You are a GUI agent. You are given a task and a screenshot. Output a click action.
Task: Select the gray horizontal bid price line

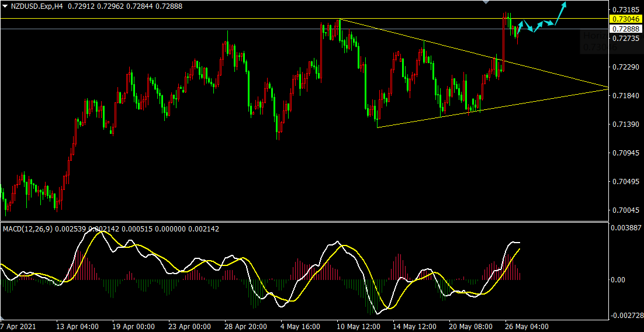(304, 29)
